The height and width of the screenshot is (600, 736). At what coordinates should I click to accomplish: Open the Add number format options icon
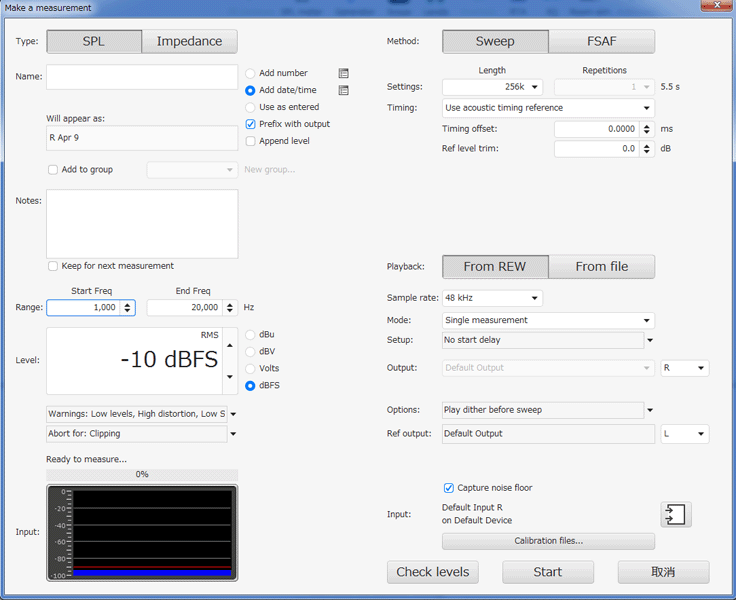click(344, 73)
